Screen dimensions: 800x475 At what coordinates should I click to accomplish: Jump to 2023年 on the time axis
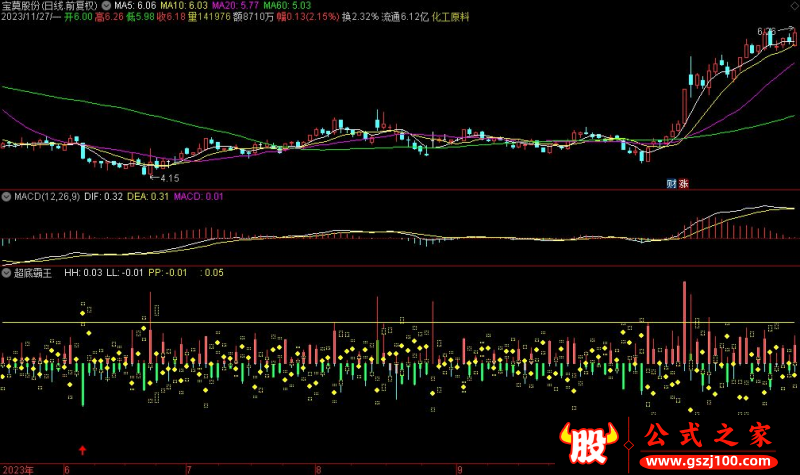(18, 470)
